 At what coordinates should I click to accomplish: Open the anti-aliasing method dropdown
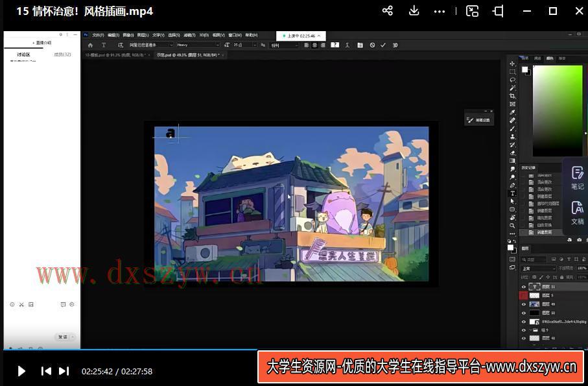tap(284, 45)
